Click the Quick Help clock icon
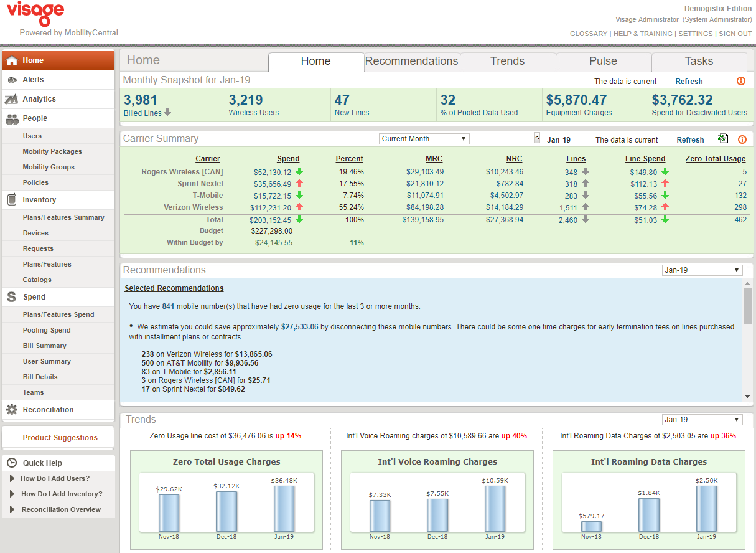756x553 pixels. coord(12,463)
